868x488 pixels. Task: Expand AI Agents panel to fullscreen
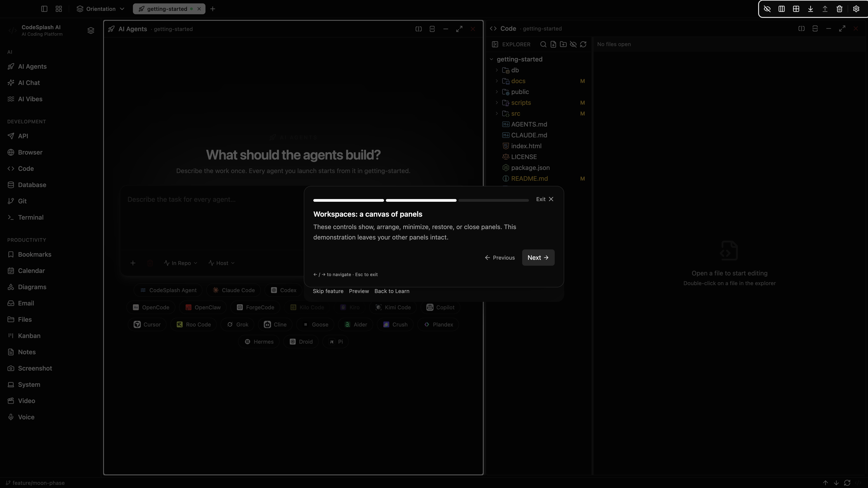click(459, 29)
